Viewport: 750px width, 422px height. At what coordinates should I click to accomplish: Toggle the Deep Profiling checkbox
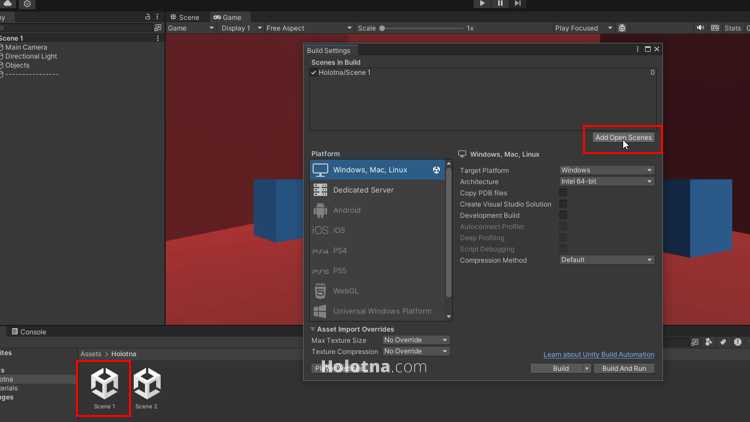tap(563, 237)
